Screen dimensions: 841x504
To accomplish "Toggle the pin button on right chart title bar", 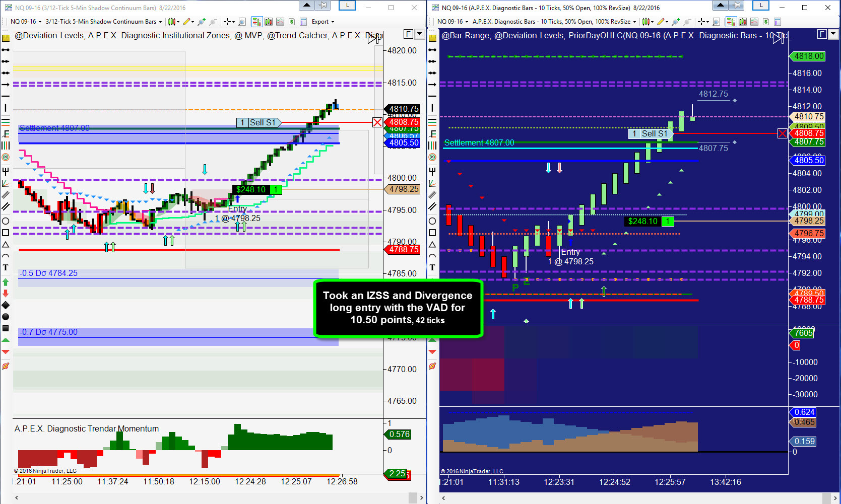I will coord(737,6).
